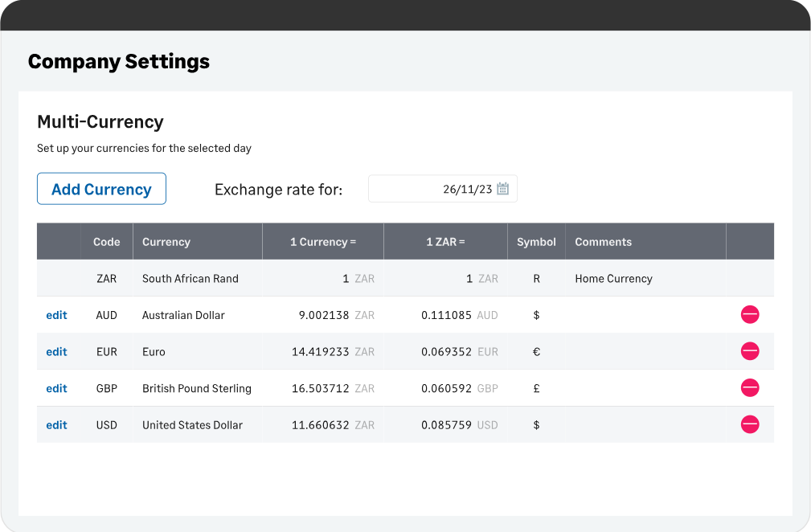This screenshot has height=532, width=811.
Task: Click the € symbol in Euro row
Action: tap(536, 352)
